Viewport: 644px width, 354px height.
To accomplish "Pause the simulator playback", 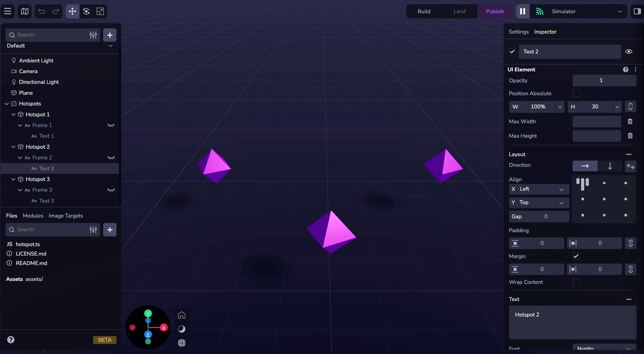I will coord(522,11).
